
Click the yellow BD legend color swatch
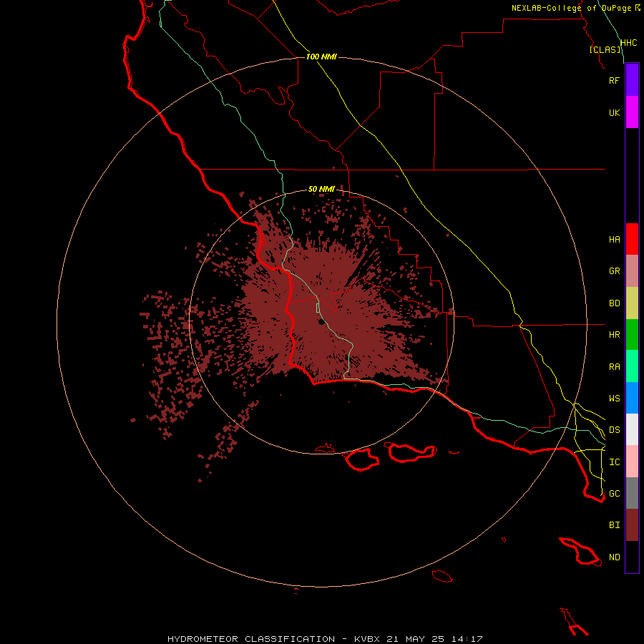tap(632, 303)
